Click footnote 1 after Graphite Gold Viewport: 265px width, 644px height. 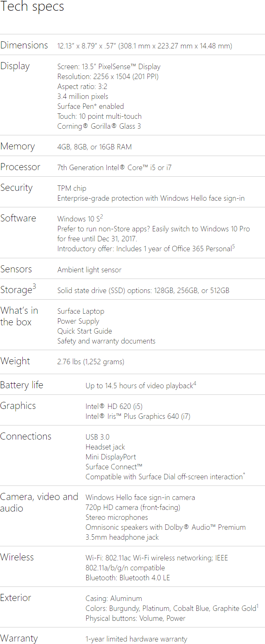[x=257, y=606]
